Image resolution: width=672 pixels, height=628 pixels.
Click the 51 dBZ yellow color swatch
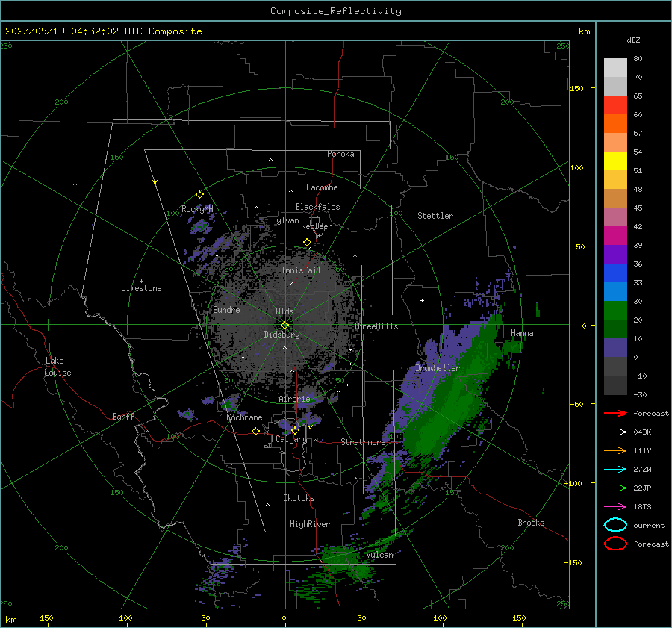pyautogui.click(x=615, y=161)
